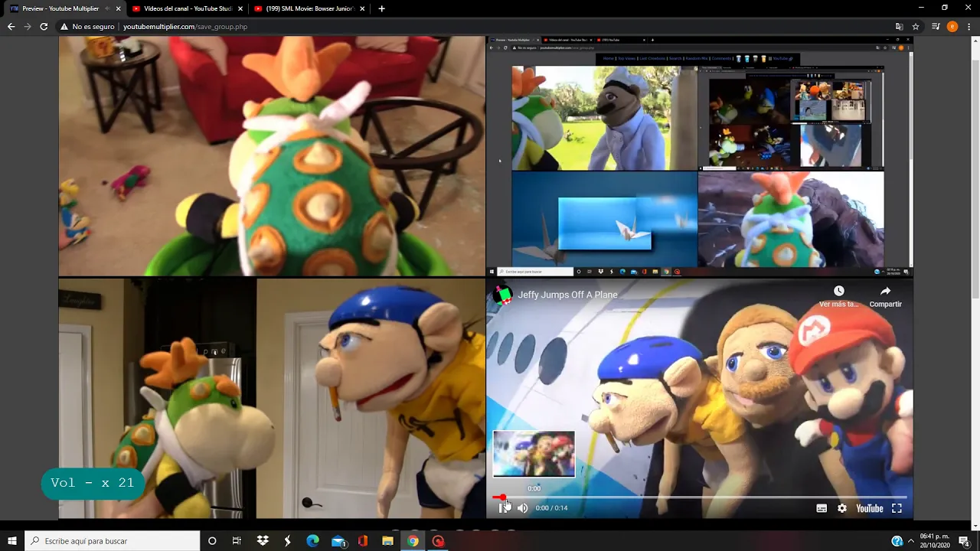The image size is (980, 551).
Task: Open video on YouTube via the YouTube logo
Action: [870, 508]
